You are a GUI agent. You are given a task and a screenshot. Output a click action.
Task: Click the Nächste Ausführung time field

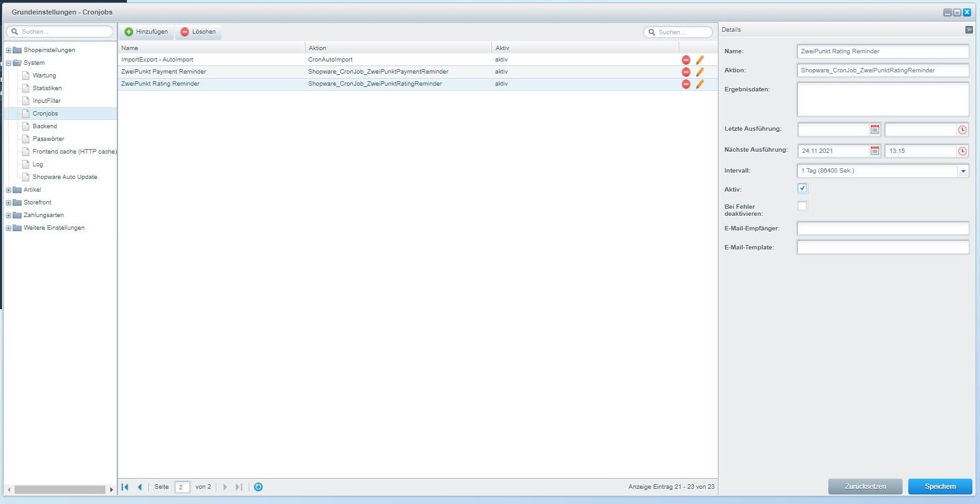pos(921,151)
